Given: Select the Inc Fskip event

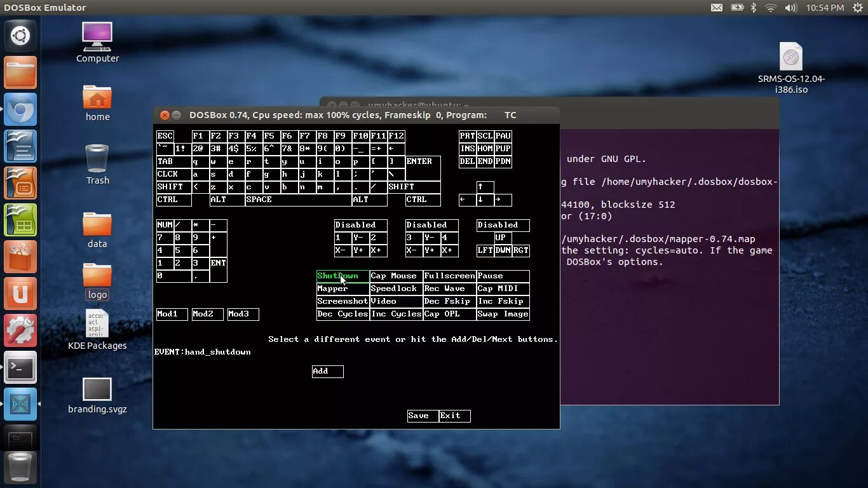Looking at the screenshot, I should [x=503, y=301].
